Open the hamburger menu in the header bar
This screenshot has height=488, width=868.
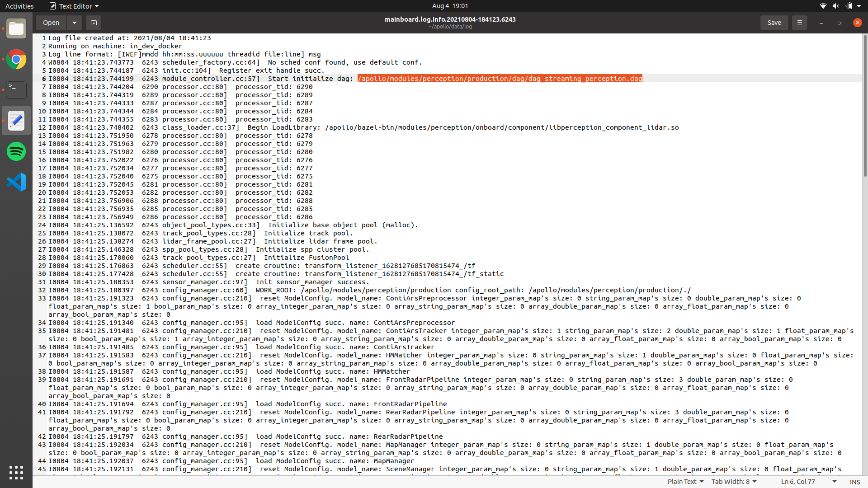[x=799, y=23]
